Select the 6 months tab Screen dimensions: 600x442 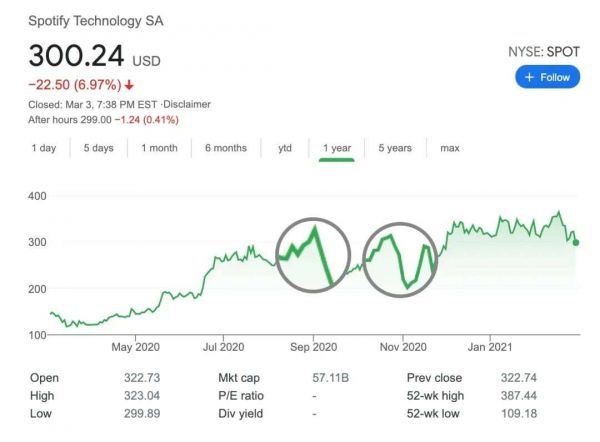click(225, 148)
